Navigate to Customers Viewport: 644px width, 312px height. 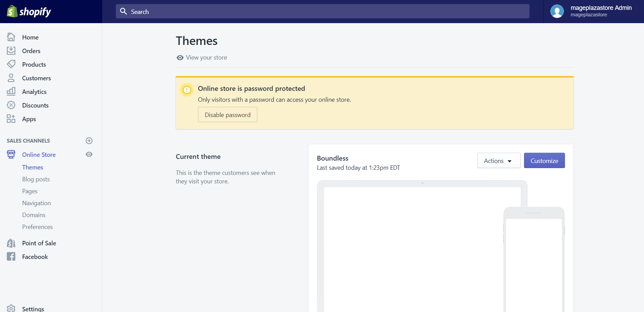point(36,78)
